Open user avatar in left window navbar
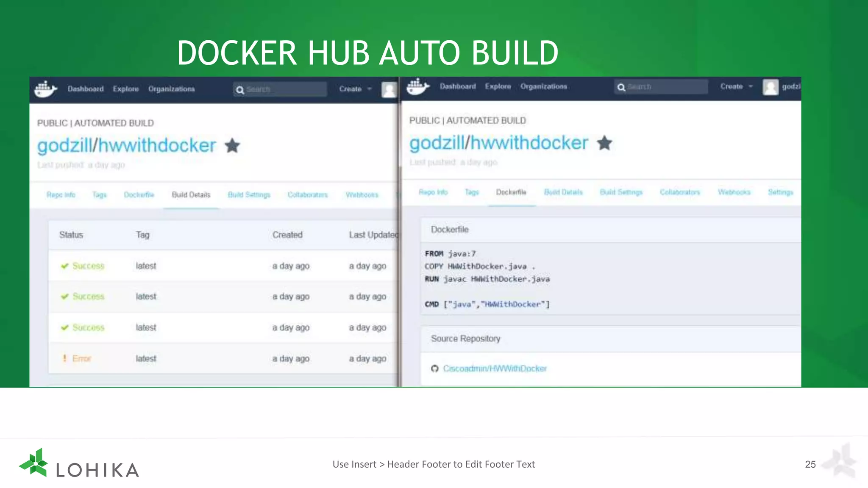Image resolution: width=868 pixels, height=488 pixels. (x=389, y=90)
